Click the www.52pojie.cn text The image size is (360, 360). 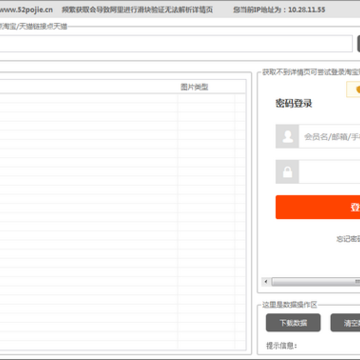coord(26,9)
